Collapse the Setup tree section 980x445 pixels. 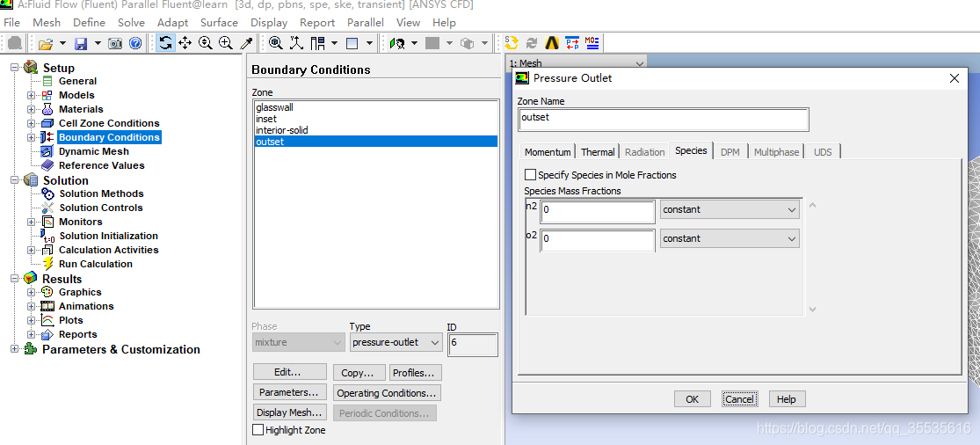pyautogui.click(x=15, y=68)
